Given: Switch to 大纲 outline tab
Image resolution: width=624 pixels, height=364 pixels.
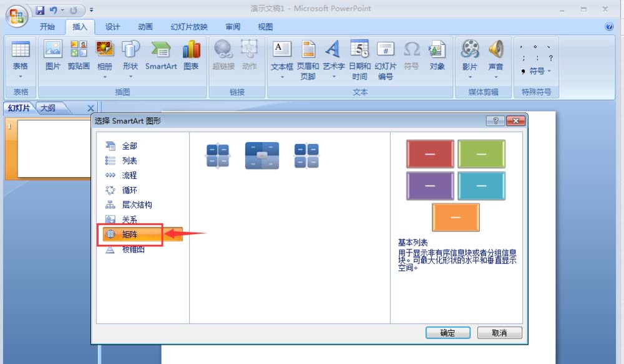Looking at the screenshot, I should pos(48,108).
